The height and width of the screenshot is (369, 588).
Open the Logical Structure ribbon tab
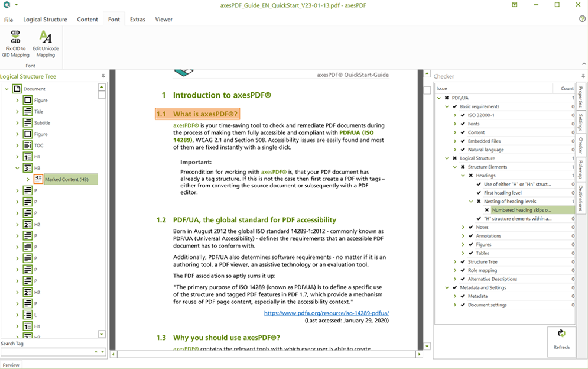click(45, 20)
